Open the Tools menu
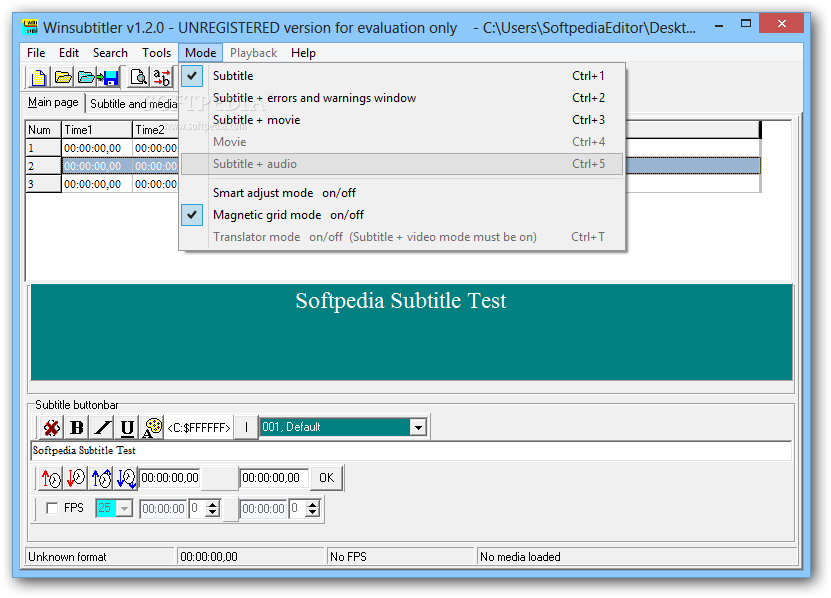 point(156,53)
